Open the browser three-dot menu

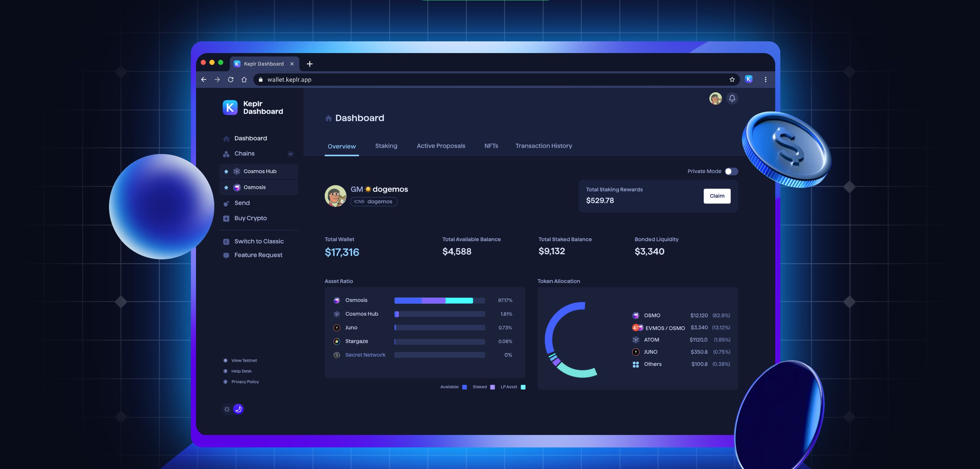(x=765, y=79)
